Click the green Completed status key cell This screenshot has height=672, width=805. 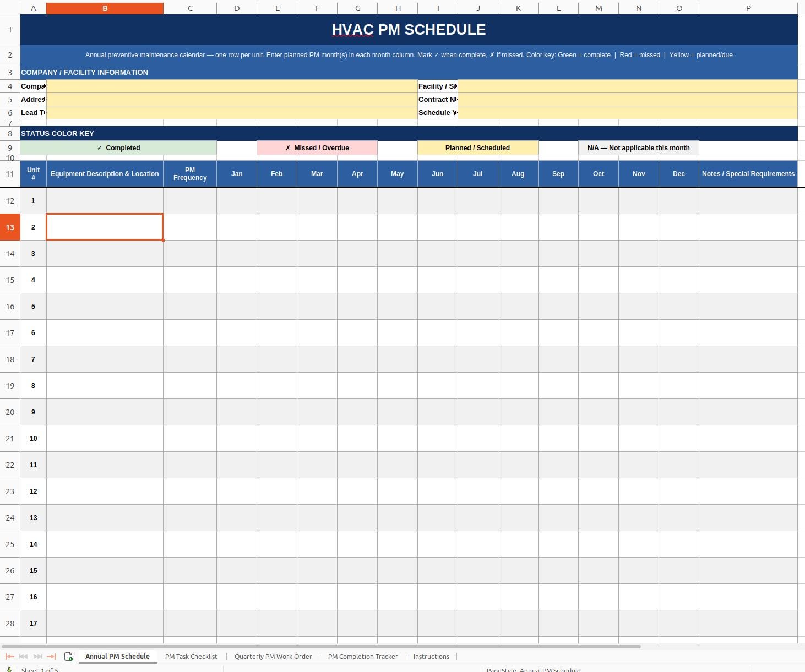click(118, 148)
